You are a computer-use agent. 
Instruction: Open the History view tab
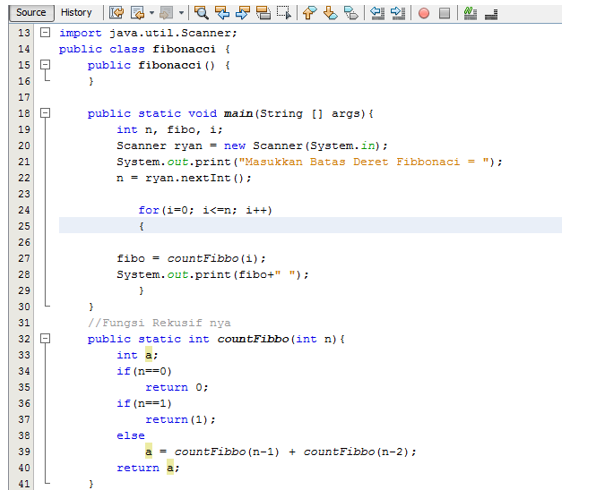pyautogui.click(x=76, y=13)
